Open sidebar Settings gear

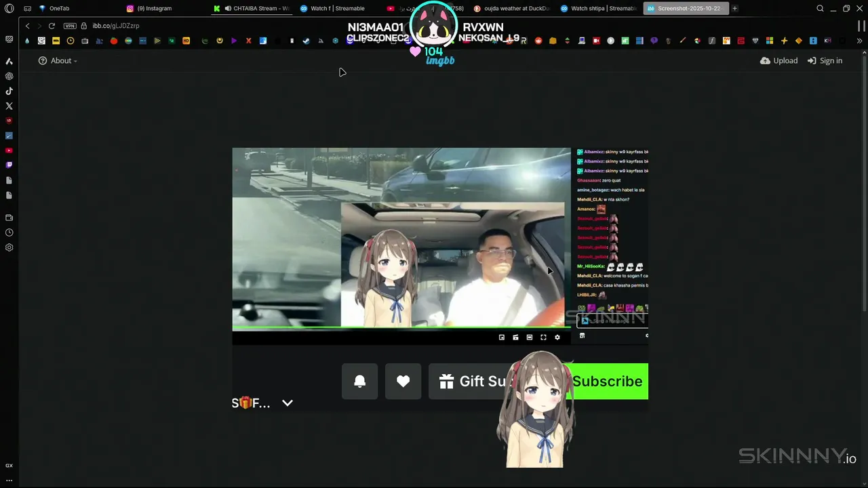pyautogui.click(x=9, y=247)
